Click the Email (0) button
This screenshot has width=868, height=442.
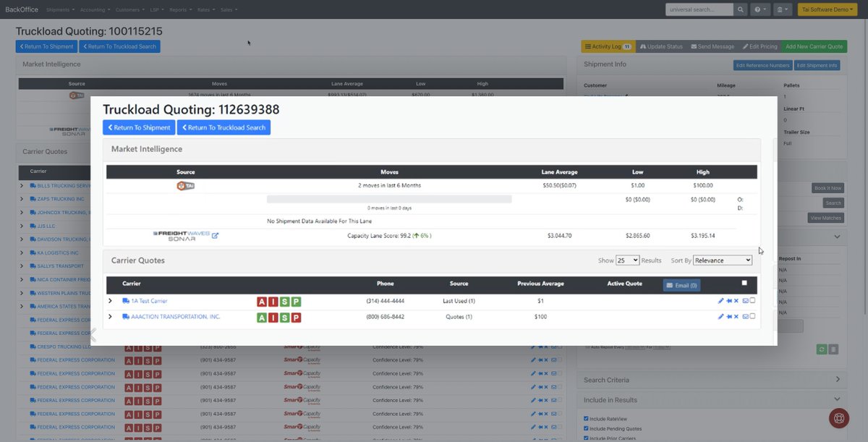coord(681,285)
